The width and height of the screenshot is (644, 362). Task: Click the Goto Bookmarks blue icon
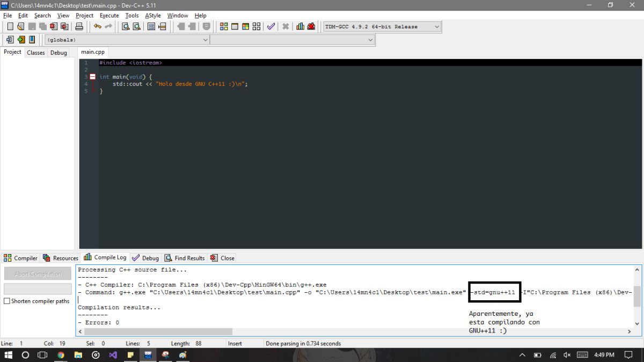coord(32,40)
